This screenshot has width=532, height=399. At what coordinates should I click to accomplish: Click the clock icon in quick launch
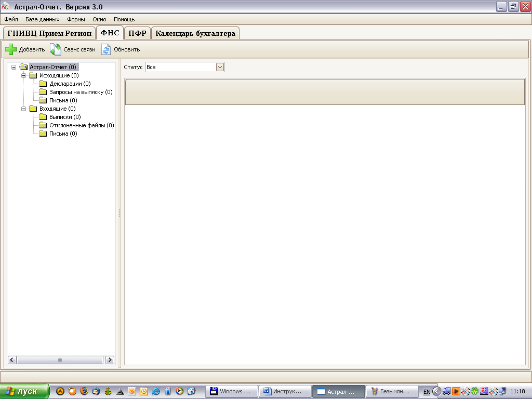[x=144, y=391]
